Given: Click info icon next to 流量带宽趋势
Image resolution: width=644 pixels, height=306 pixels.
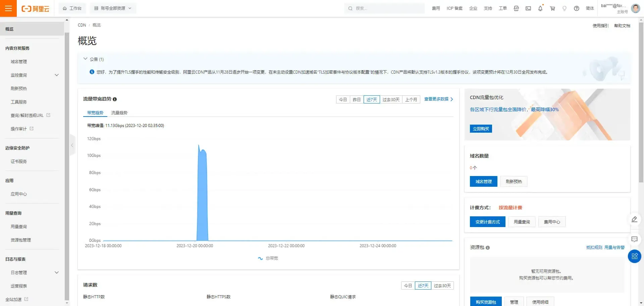Looking at the screenshot, I should (x=115, y=99).
